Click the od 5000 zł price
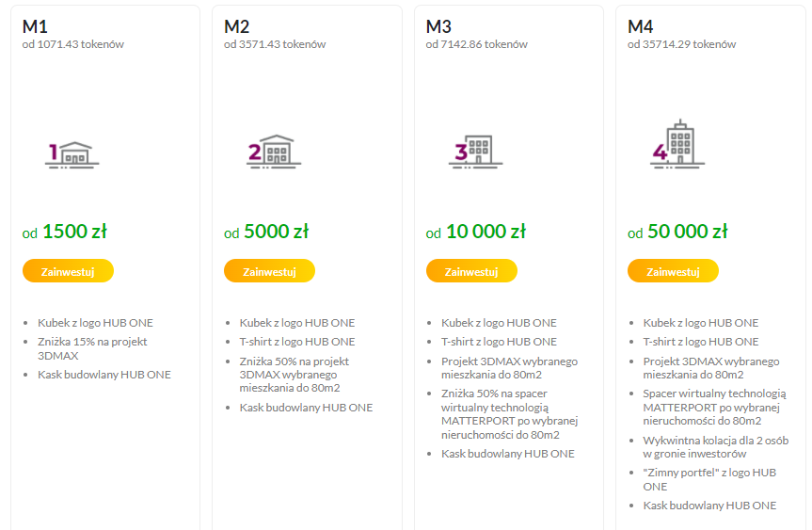812x530 pixels. tap(266, 232)
